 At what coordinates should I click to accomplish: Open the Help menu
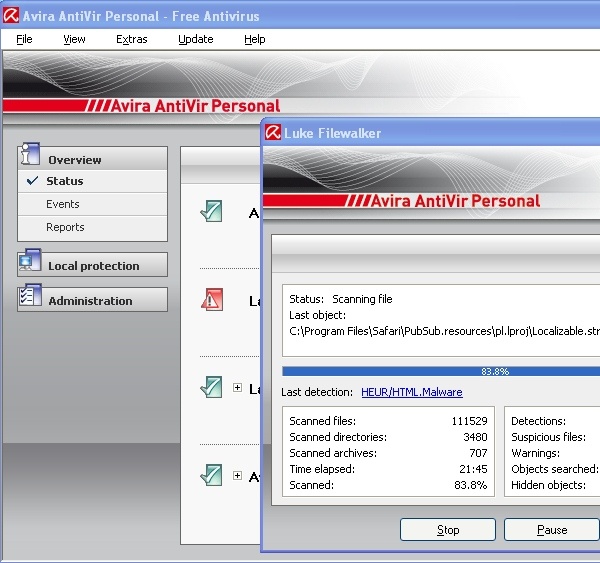tap(254, 39)
